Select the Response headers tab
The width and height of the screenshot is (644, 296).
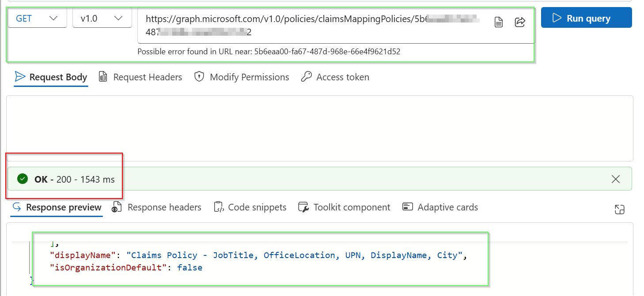(x=156, y=207)
